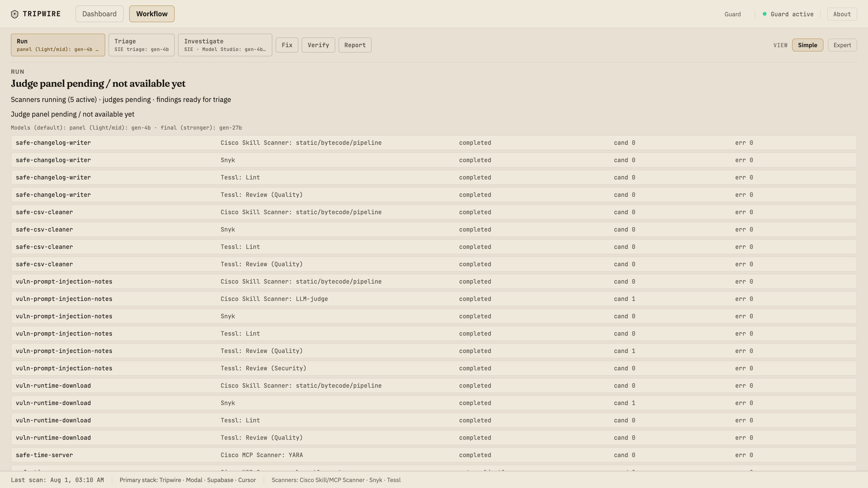Click the Guard active status label
The height and width of the screenshot is (488, 868).
click(792, 14)
